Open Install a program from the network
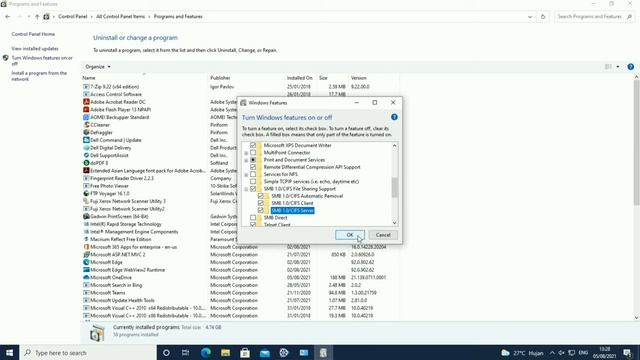This screenshot has height=360, width=640. 39,76
